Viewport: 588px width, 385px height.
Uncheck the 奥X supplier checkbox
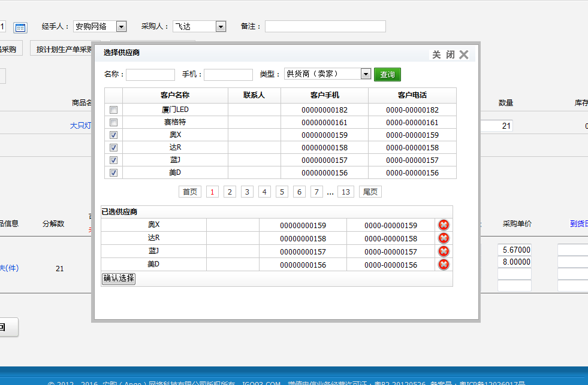pos(113,135)
